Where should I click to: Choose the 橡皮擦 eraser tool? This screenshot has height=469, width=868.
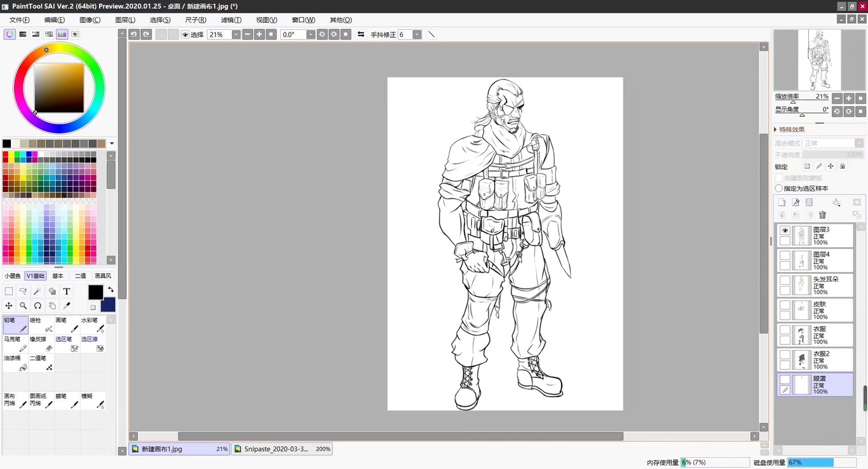coord(41,344)
